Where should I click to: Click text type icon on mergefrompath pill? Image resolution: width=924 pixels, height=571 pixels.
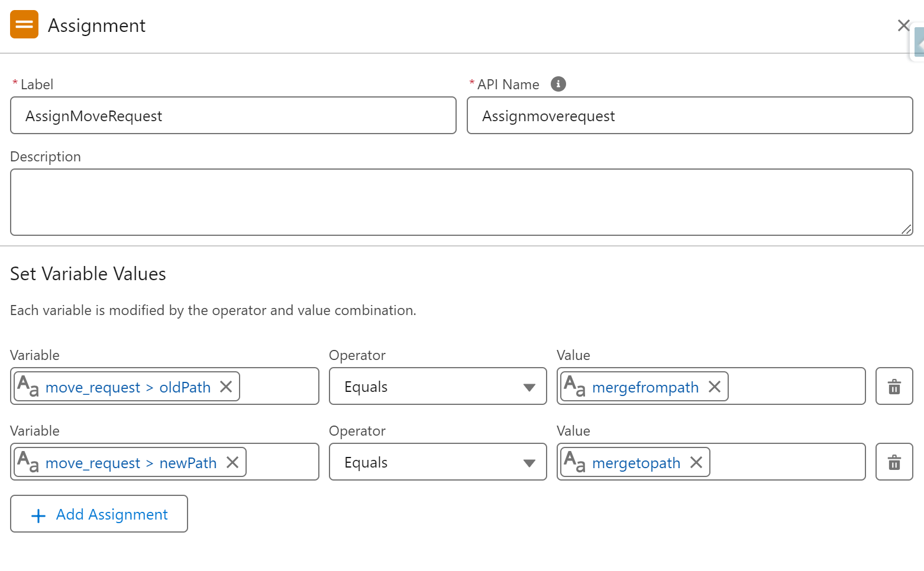pyautogui.click(x=574, y=386)
